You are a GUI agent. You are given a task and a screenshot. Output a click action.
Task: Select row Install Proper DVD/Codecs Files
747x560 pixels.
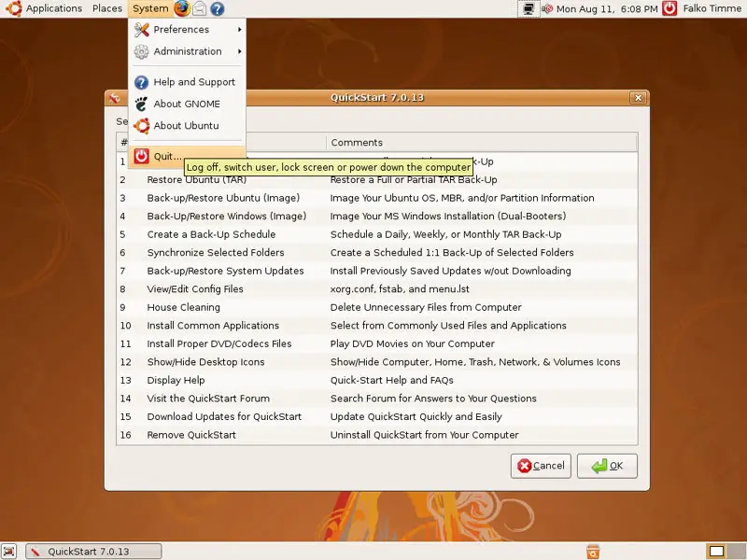[x=377, y=343]
